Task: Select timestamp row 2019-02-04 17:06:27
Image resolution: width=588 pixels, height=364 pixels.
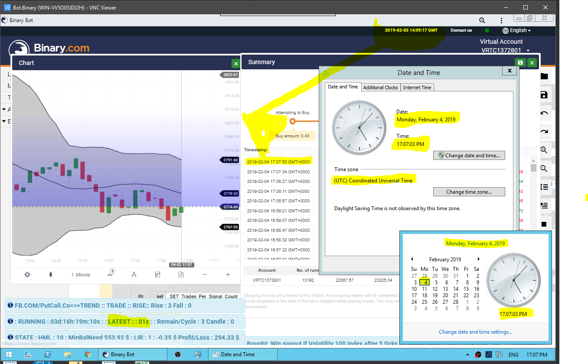Action: coord(278,182)
